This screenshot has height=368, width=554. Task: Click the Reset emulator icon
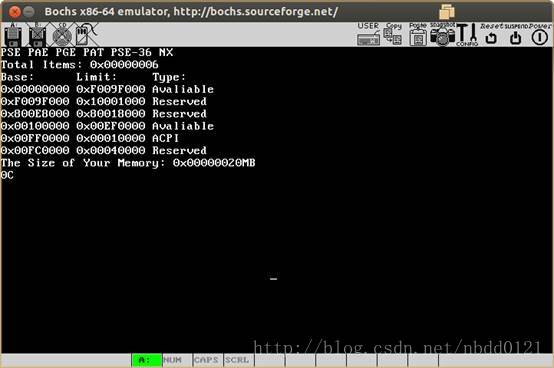491,34
